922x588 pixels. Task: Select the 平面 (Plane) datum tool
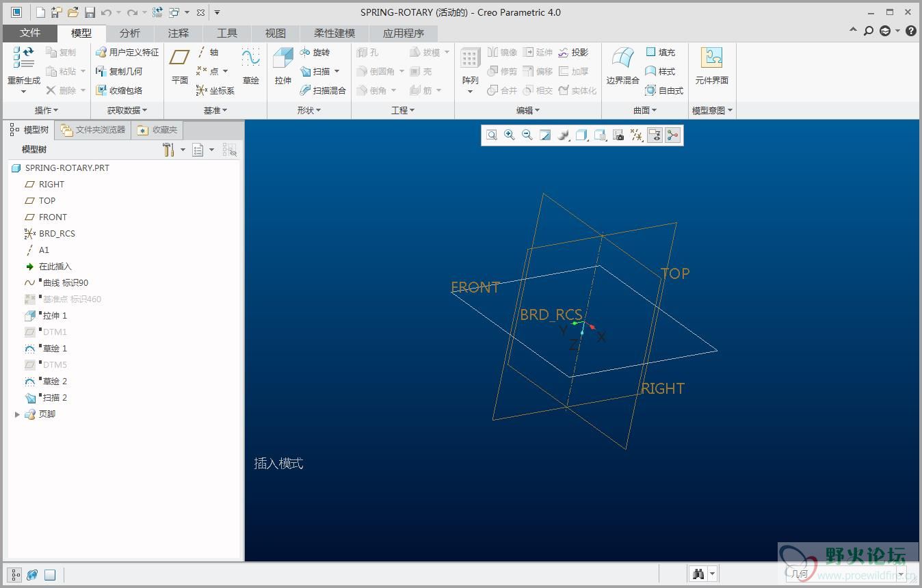pos(180,67)
